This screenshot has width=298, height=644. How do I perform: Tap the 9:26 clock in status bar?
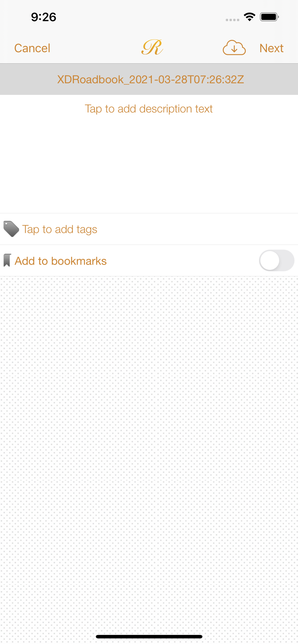[x=44, y=17]
